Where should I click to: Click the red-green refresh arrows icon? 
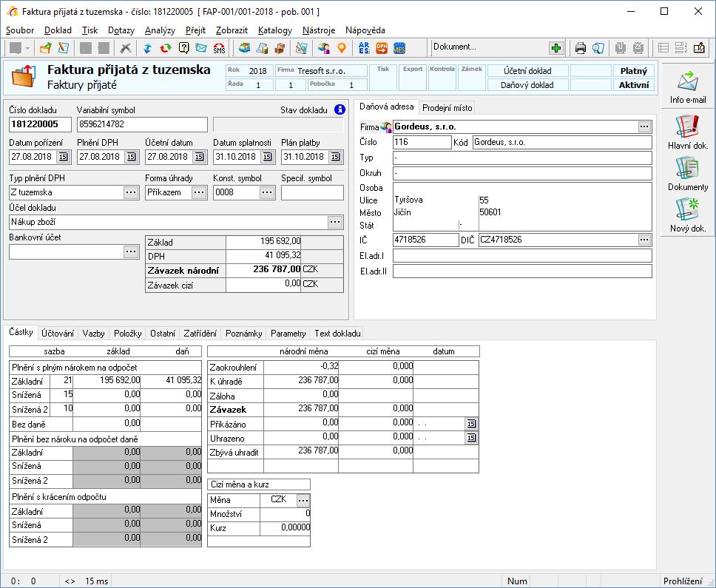click(x=165, y=48)
